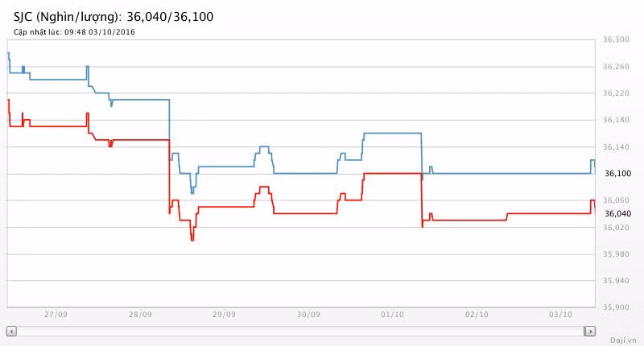The height and width of the screenshot is (346, 644).
Task: Click the "Cập nhật lúc" update timestamp
Action: [74, 32]
